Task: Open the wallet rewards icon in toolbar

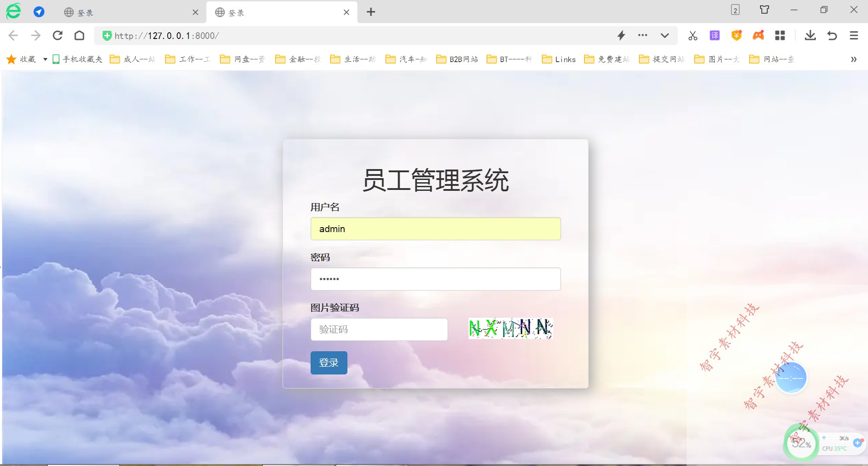Action: pyautogui.click(x=736, y=35)
